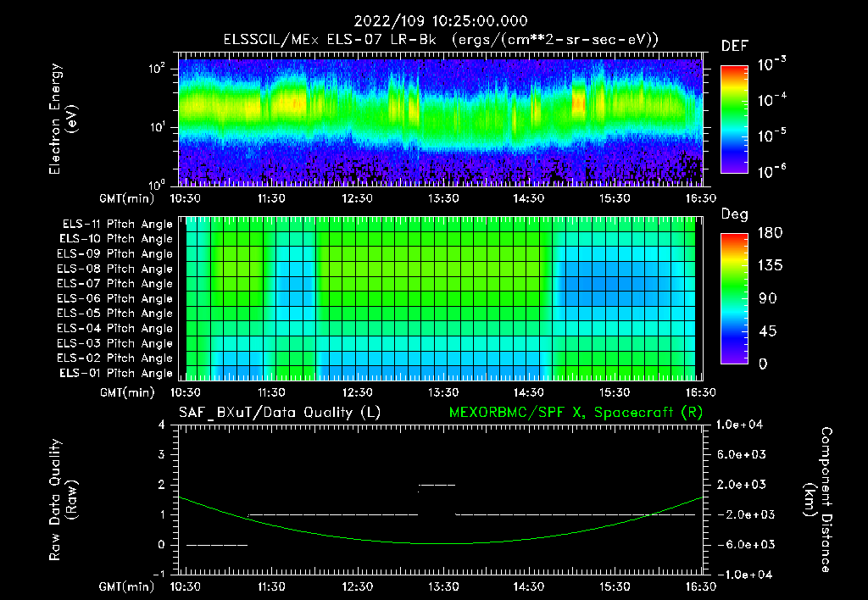Image resolution: width=868 pixels, height=600 pixels.
Task: Click the timestamp title 2022/109 10:25:00.000
Action: (x=441, y=21)
